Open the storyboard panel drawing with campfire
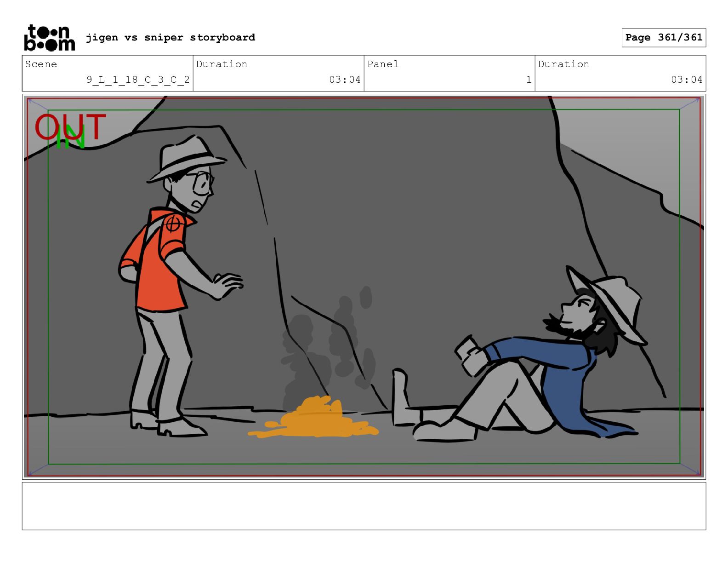Viewport: 728px width, 563px height. pyautogui.click(x=364, y=287)
